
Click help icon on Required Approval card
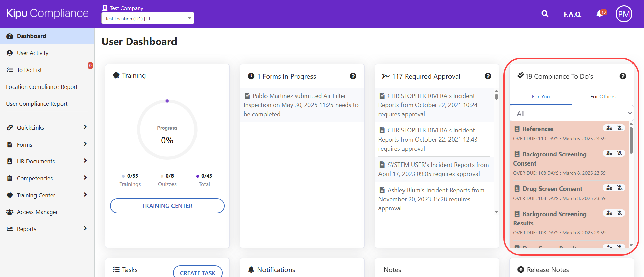coord(488,76)
